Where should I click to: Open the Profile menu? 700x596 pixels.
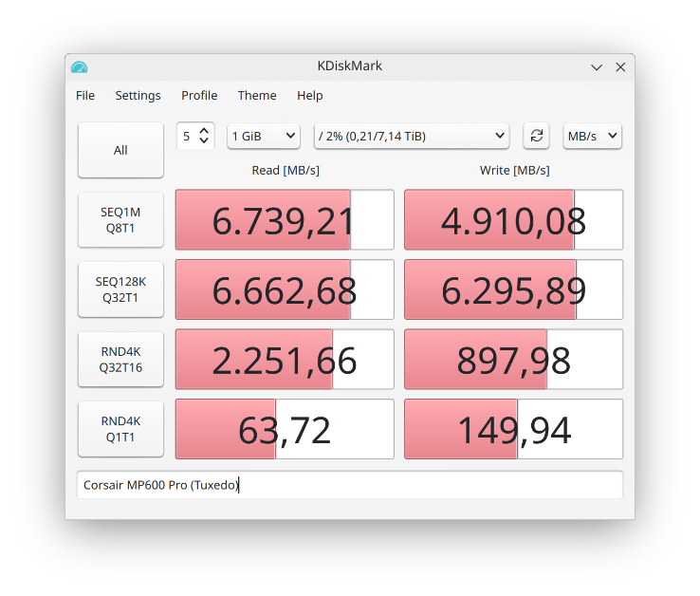point(199,96)
